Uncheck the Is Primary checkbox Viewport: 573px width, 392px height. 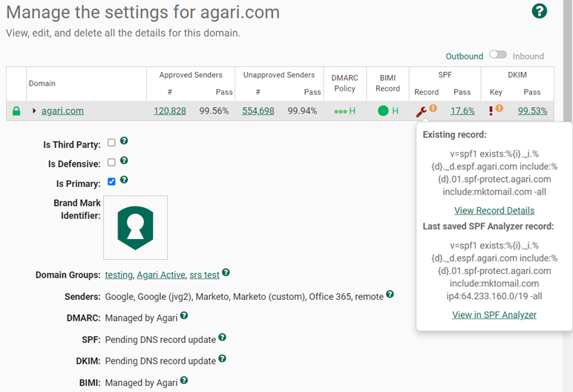(111, 181)
